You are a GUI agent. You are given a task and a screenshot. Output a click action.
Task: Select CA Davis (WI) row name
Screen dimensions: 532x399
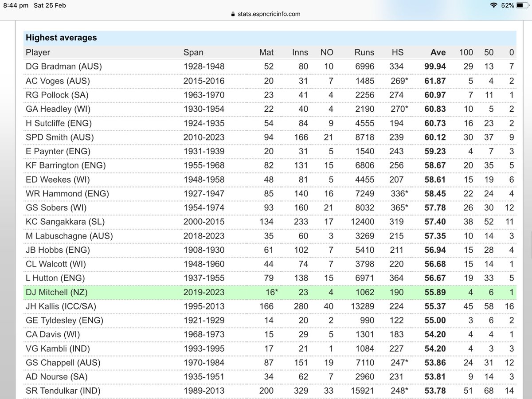tap(52, 334)
